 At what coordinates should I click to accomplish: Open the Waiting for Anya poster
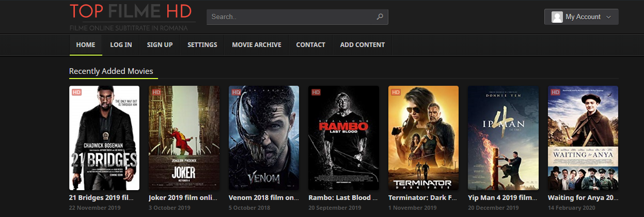583,138
